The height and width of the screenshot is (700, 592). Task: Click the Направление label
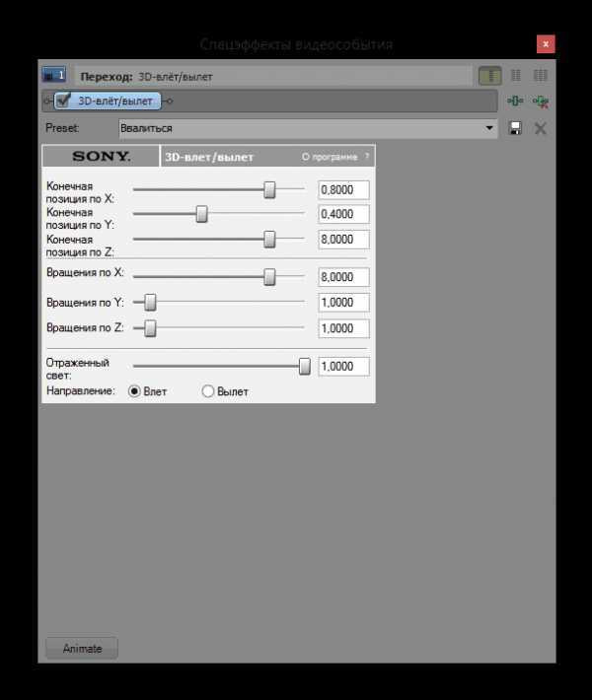pos(81,390)
